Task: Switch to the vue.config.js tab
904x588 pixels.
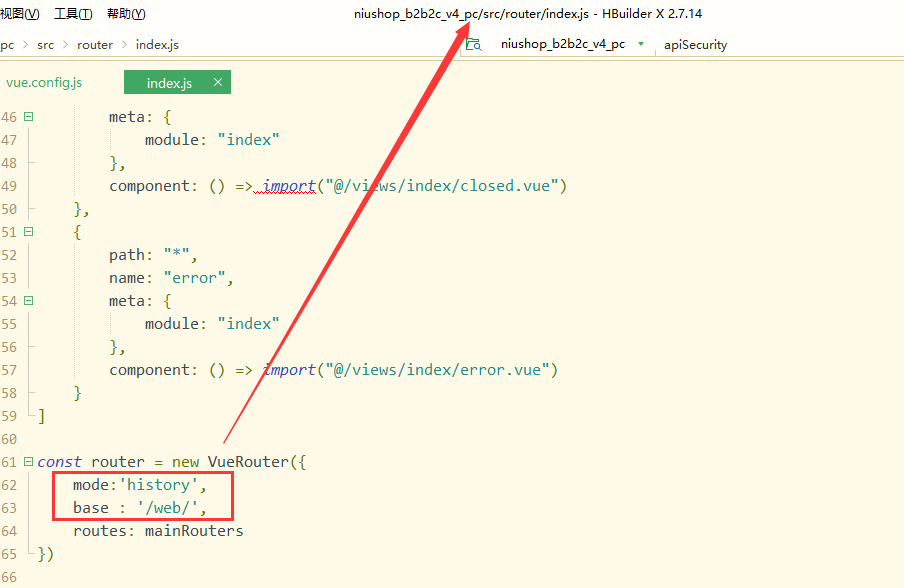Action: tap(44, 83)
